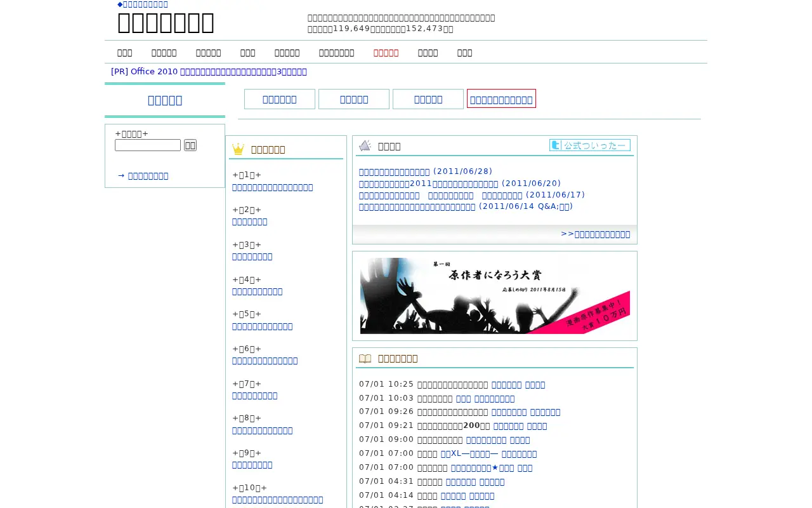Open the news item dated 2011/06/28
Screen dimensions: 812x508
[426, 171]
